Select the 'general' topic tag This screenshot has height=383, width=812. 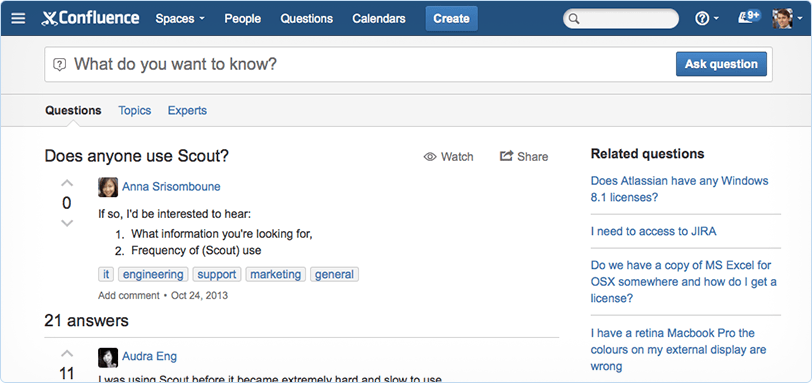click(335, 274)
